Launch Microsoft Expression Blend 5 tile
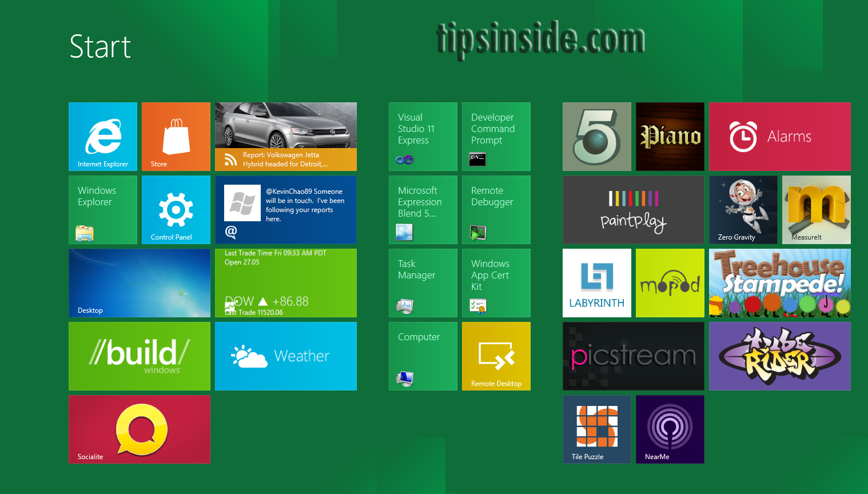The width and height of the screenshot is (868, 494). point(423,210)
